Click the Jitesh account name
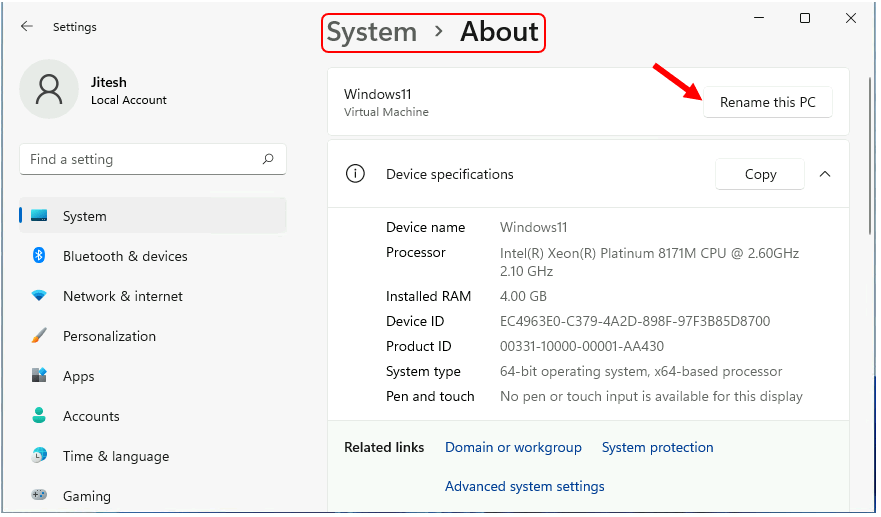Viewport: 881px width, 517px height. (x=108, y=82)
